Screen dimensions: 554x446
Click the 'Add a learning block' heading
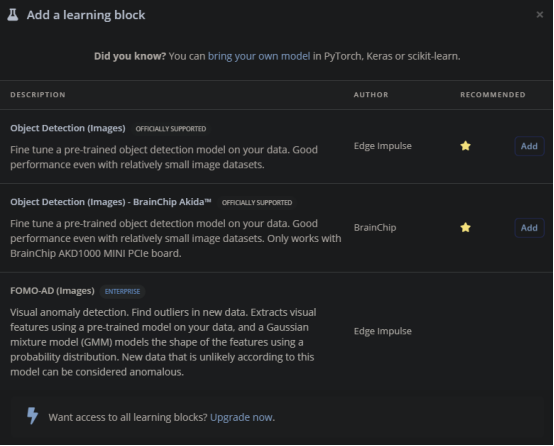[x=86, y=15]
